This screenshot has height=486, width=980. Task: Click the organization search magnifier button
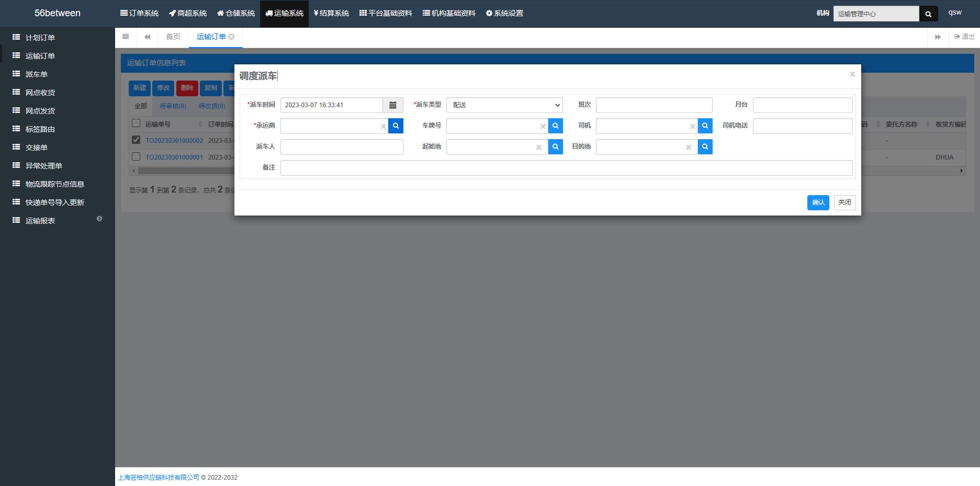click(928, 14)
